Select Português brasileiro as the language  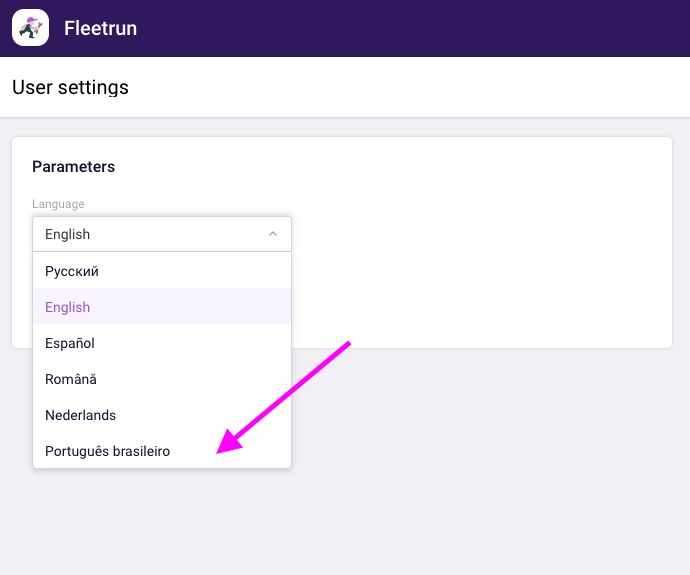tap(107, 451)
